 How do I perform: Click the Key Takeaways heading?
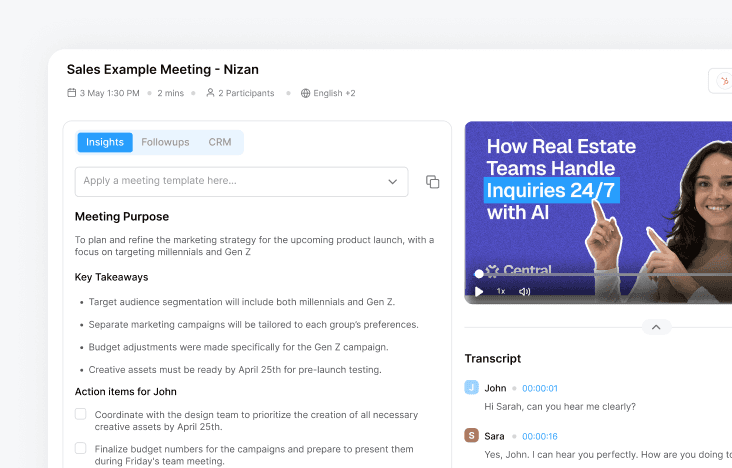click(x=112, y=277)
